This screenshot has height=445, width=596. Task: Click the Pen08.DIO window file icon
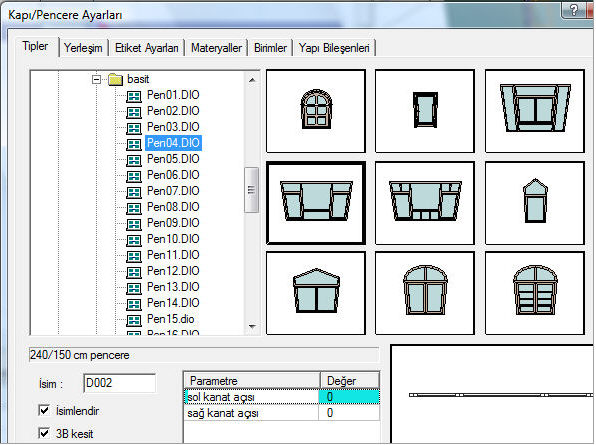133,207
